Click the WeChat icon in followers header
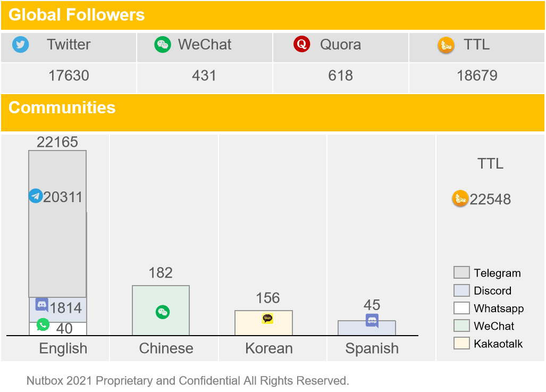 tap(162, 45)
